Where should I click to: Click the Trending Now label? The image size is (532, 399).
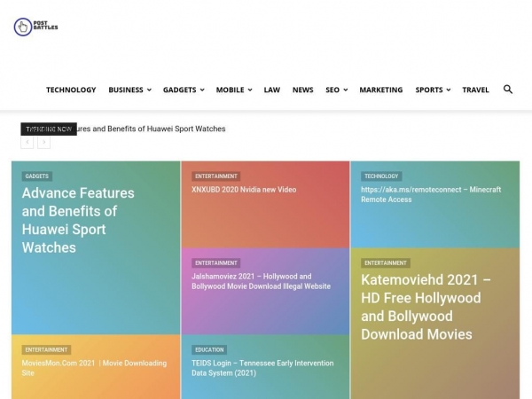click(x=49, y=129)
